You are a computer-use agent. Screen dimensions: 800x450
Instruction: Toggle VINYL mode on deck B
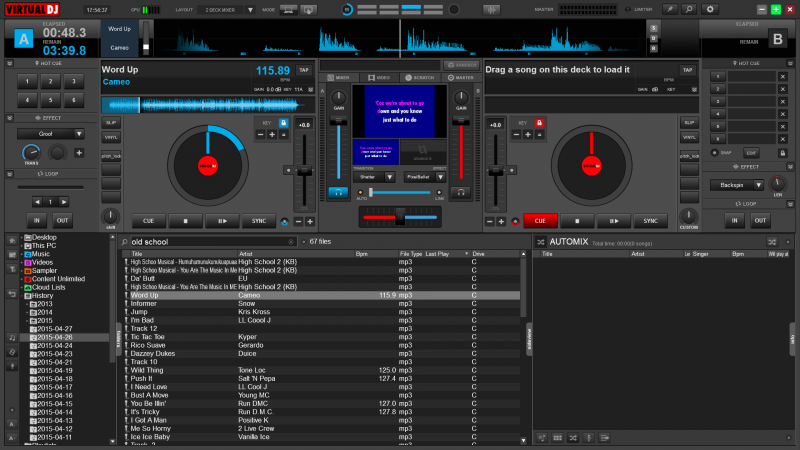(x=689, y=137)
